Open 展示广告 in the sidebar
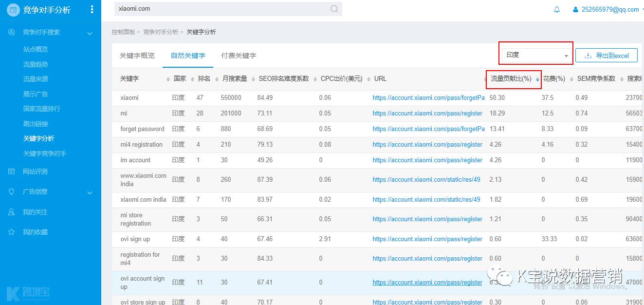Image resolution: width=644 pixels, height=305 pixels. (36, 94)
